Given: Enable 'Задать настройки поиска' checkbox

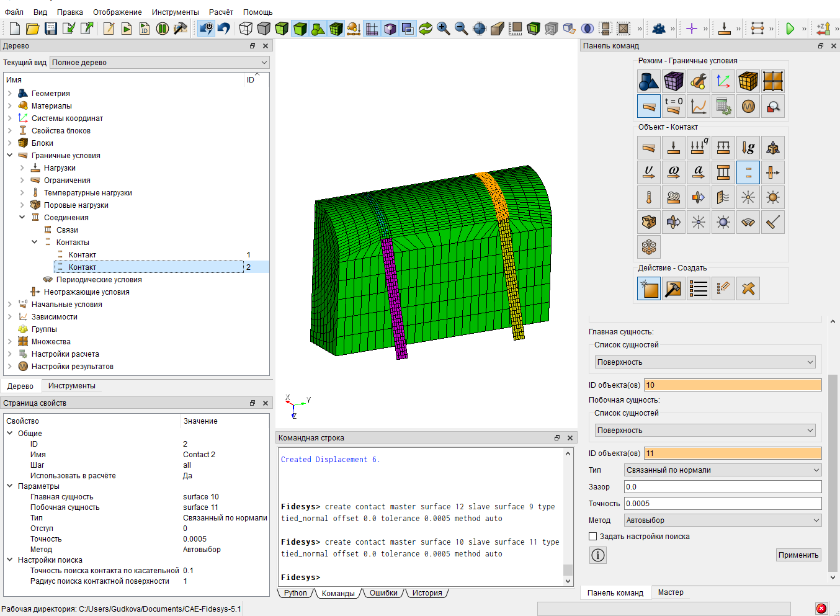Looking at the screenshot, I should coord(593,537).
